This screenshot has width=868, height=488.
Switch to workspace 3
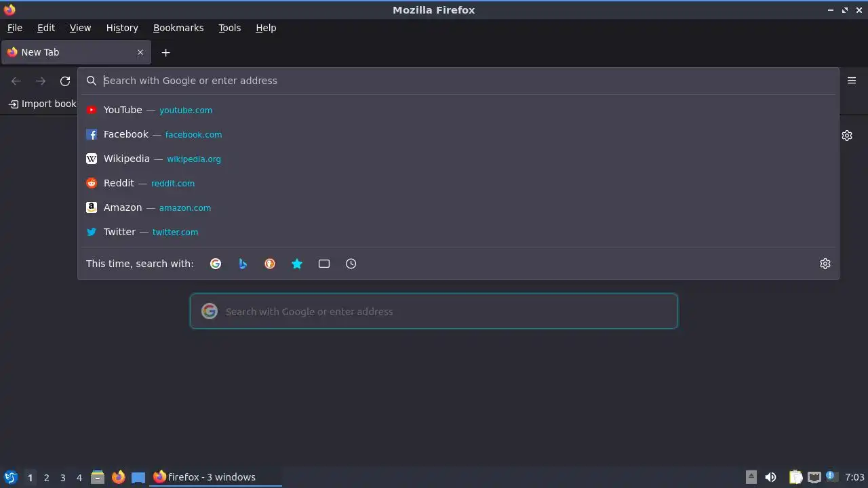(62, 478)
